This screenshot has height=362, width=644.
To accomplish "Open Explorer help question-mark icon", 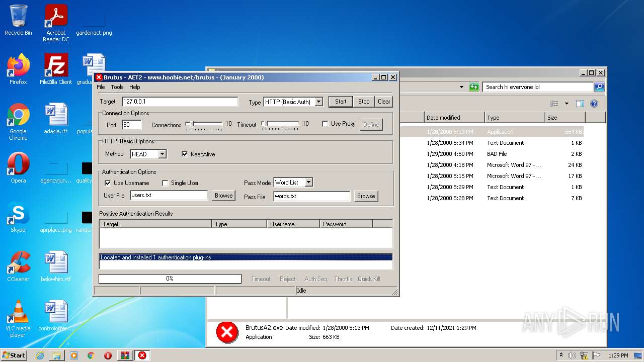I will point(594,104).
